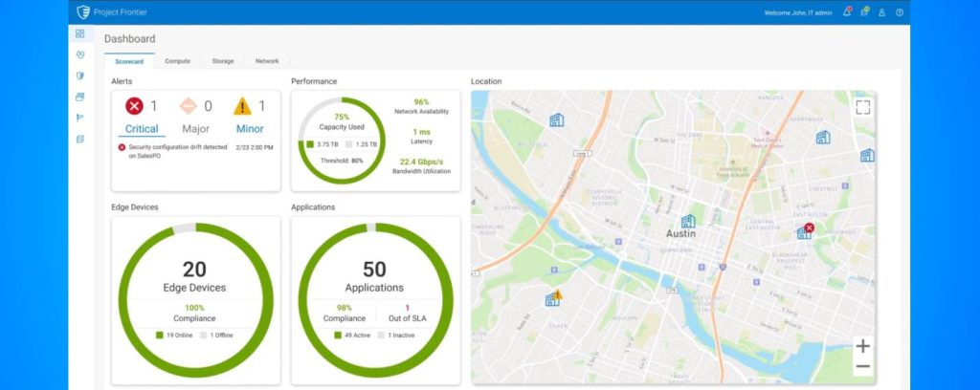Open the tasks icon with green badge

864,12
